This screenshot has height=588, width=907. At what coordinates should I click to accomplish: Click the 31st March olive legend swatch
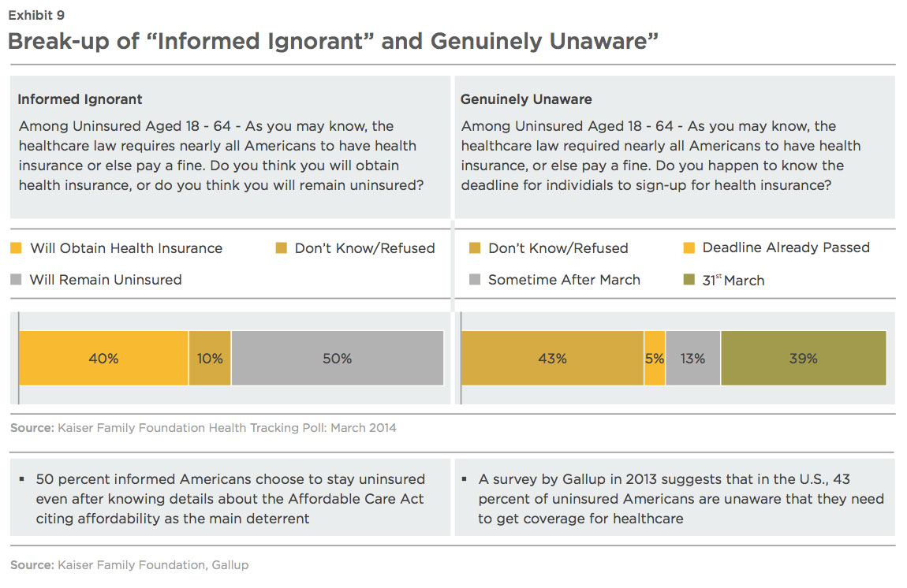(x=689, y=280)
